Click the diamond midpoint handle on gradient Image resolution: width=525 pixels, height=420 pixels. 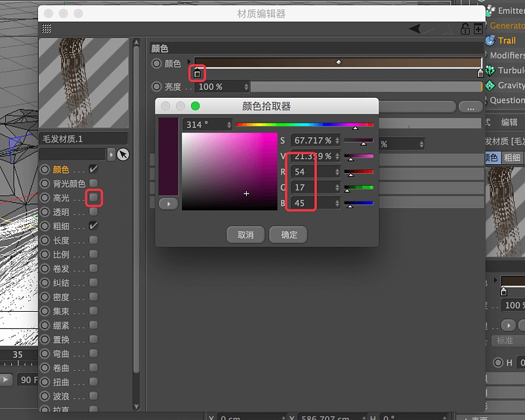[x=339, y=62]
